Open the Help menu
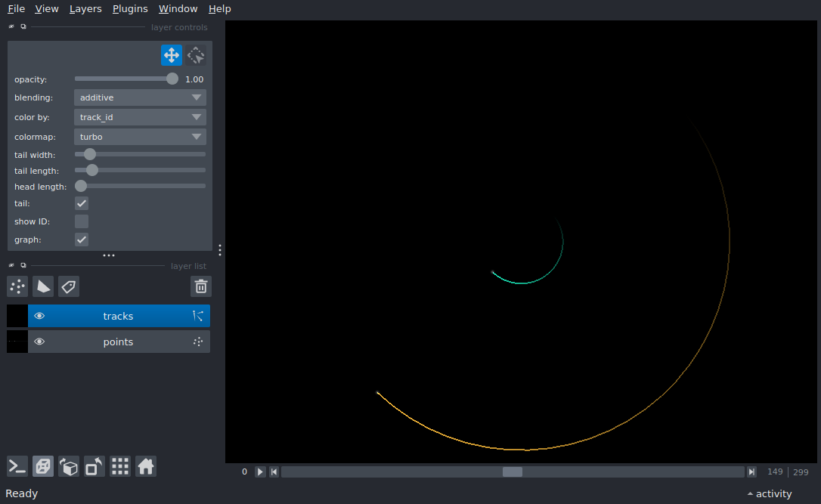821x504 pixels. [219, 9]
